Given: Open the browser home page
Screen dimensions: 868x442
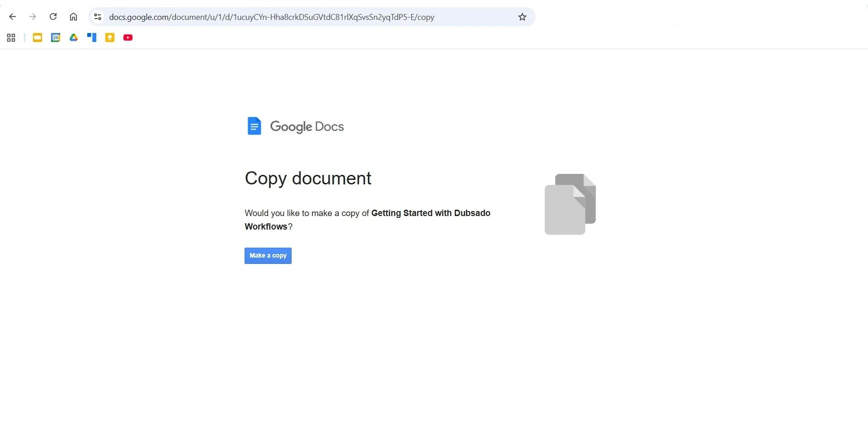Looking at the screenshot, I should coord(73,17).
